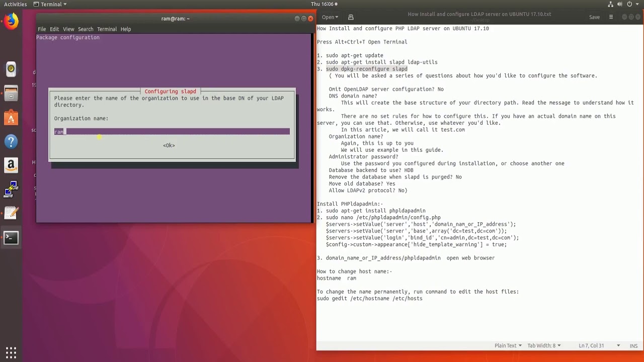Click 'Allow LDAPv2 protocol? No)' line
The width and height of the screenshot is (644, 362).
point(368,191)
